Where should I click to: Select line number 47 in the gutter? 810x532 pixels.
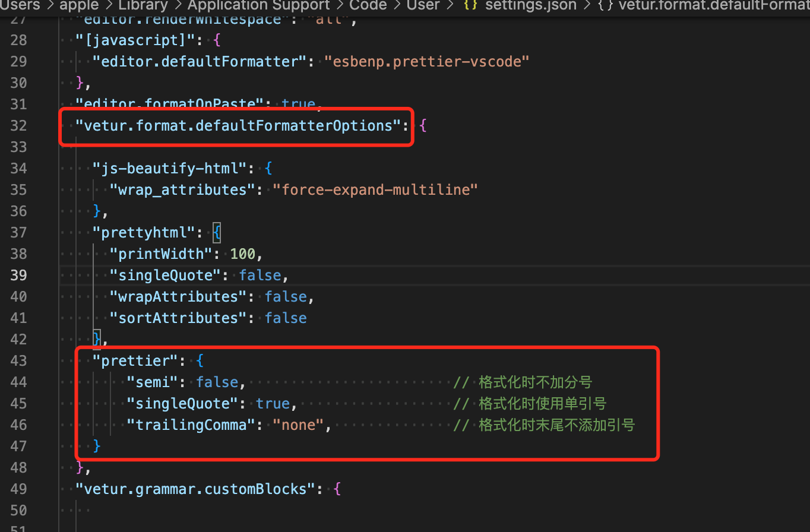19,446
